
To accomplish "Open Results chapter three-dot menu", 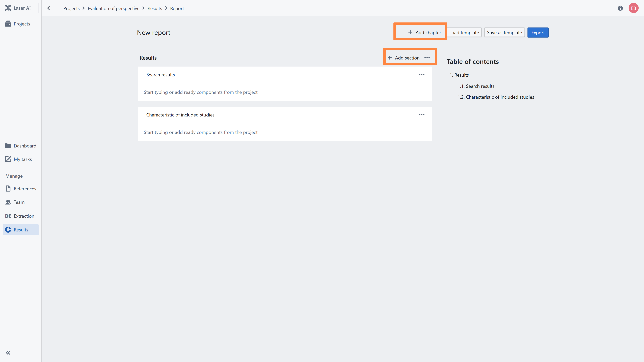I will coord(427,58).
